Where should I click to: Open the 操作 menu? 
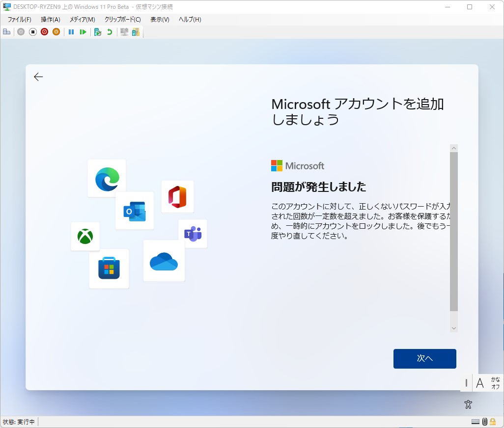coord(50,20)
